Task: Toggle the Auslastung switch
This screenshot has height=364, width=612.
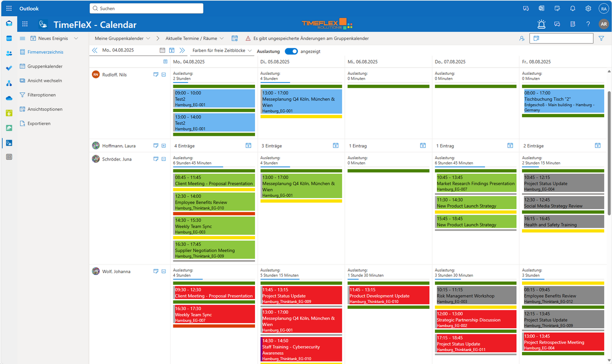Action: [x=291, y=51]
